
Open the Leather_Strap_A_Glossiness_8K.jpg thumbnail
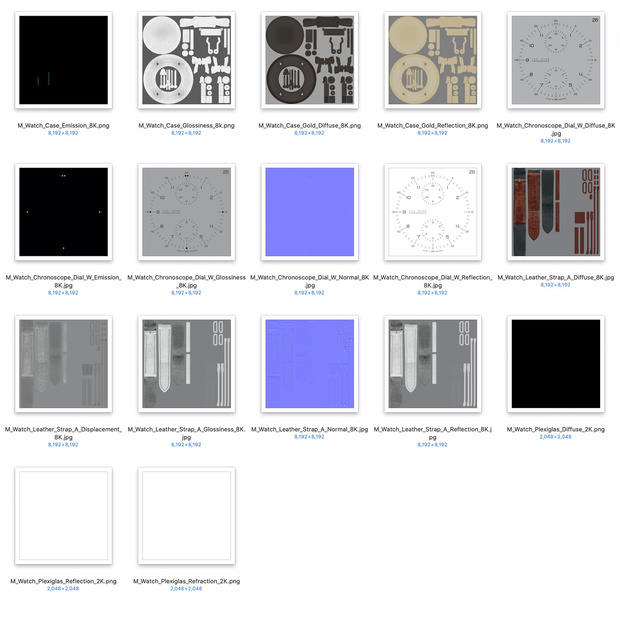[x=187, y=364]
